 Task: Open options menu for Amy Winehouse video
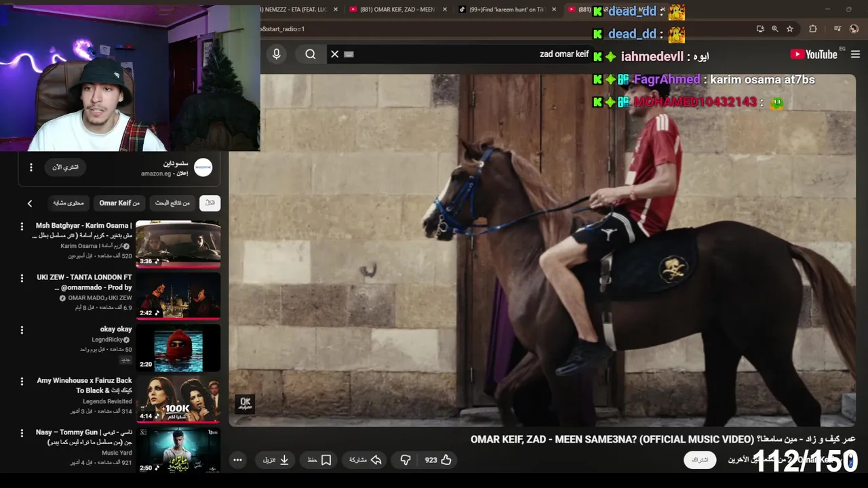pos(22,382)
